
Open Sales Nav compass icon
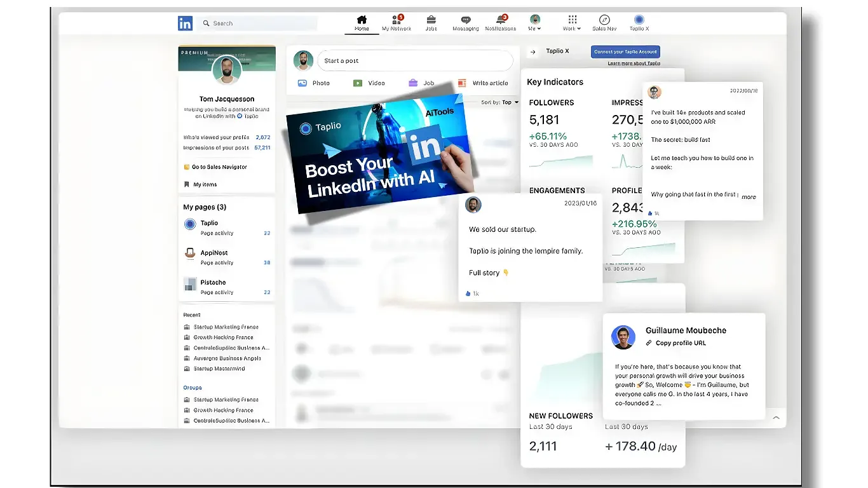(604, 24)
